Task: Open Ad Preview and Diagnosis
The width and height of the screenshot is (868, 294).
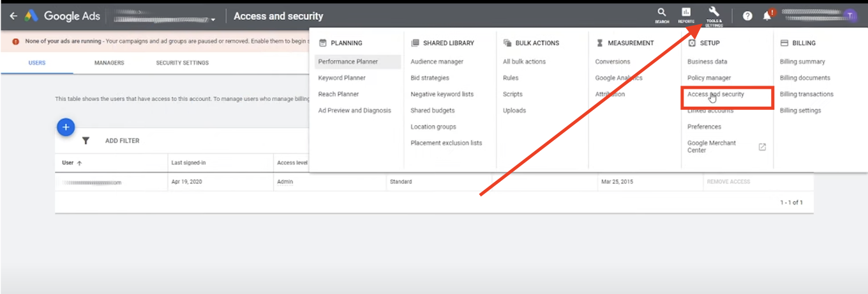Action: point(355,111)
